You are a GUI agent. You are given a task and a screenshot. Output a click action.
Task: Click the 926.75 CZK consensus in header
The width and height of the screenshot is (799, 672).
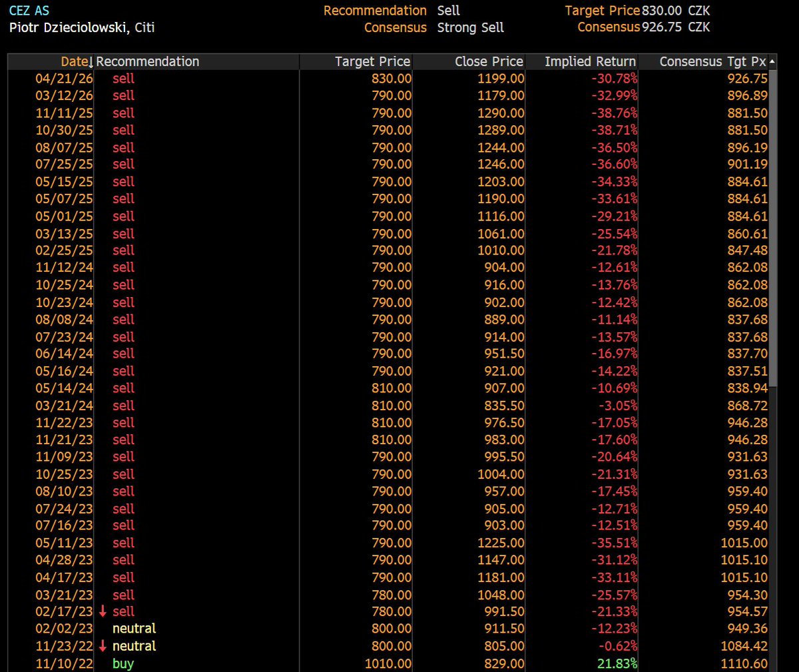tap(676, 27)
